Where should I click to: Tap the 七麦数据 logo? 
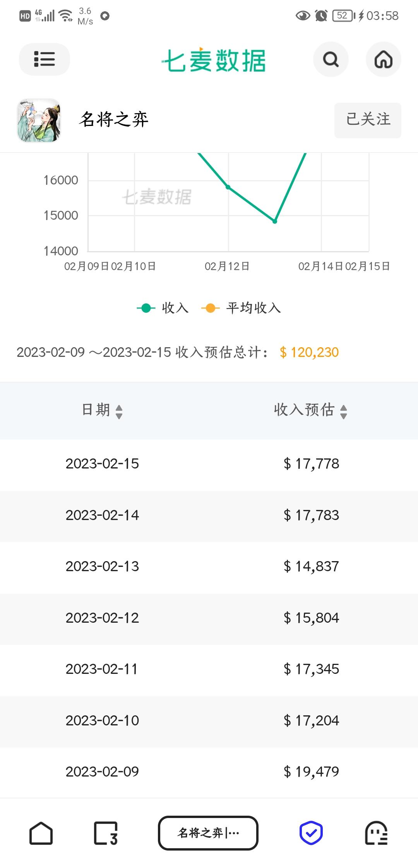(214, 60)
